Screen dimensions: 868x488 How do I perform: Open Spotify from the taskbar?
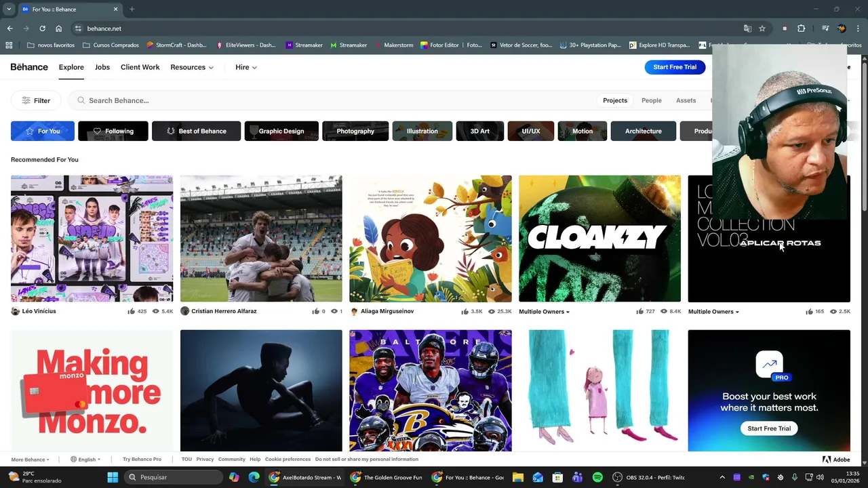click(x=597, y=477)
